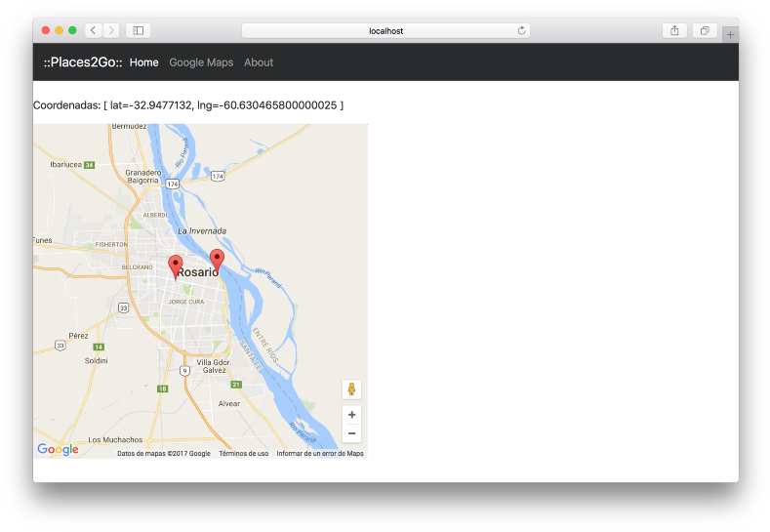Click the FISHERTON neighborhood label
The width and height of the screenshot is (770, 532).
111,244
